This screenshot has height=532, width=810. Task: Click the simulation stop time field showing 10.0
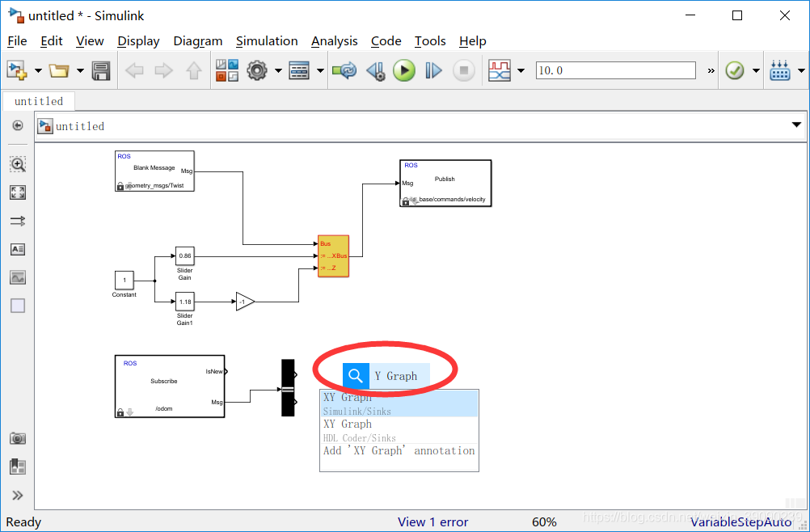click(x=615, y=70)
